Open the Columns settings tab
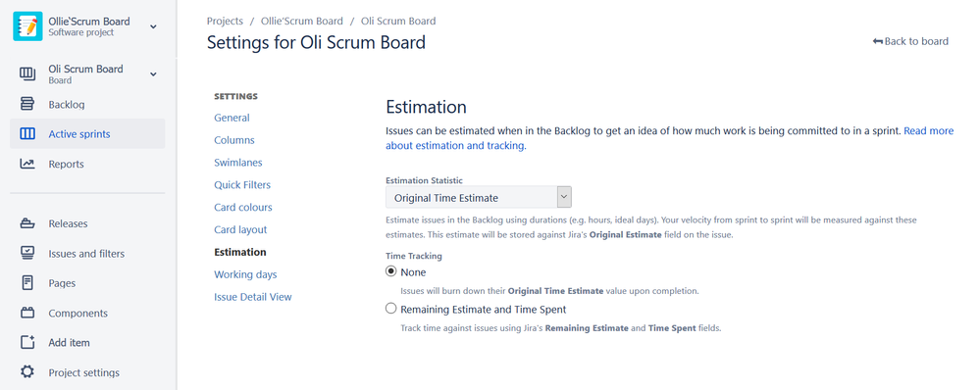Image resolution: width=980 pixels, height=390 pixels. pos(234,140)
